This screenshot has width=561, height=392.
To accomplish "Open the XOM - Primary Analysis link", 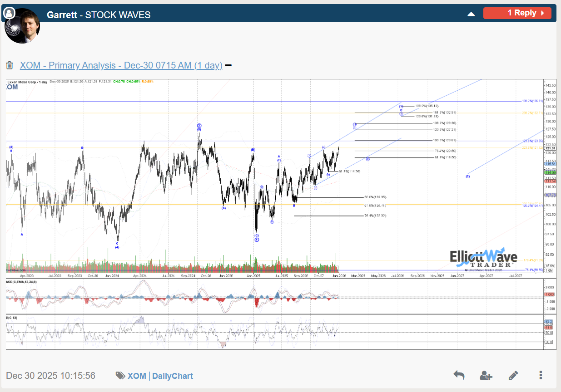I will pyautogui.click(x=121, y=65).
